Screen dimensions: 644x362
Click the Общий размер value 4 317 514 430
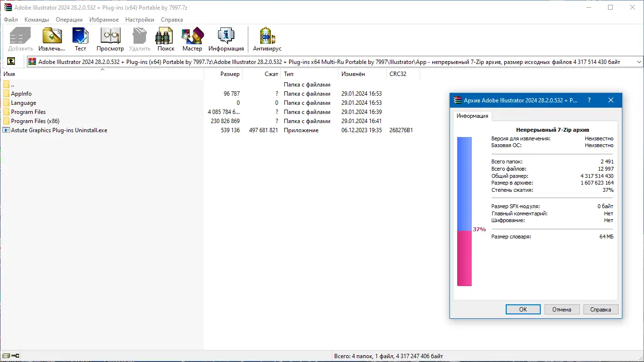pos(597,176)
